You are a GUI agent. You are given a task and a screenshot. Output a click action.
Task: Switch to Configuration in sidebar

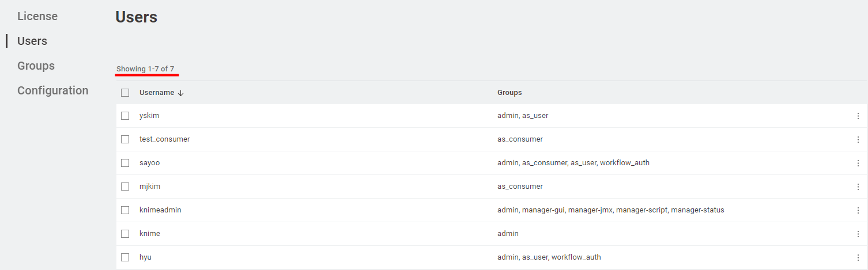click(x=52, y=90)
